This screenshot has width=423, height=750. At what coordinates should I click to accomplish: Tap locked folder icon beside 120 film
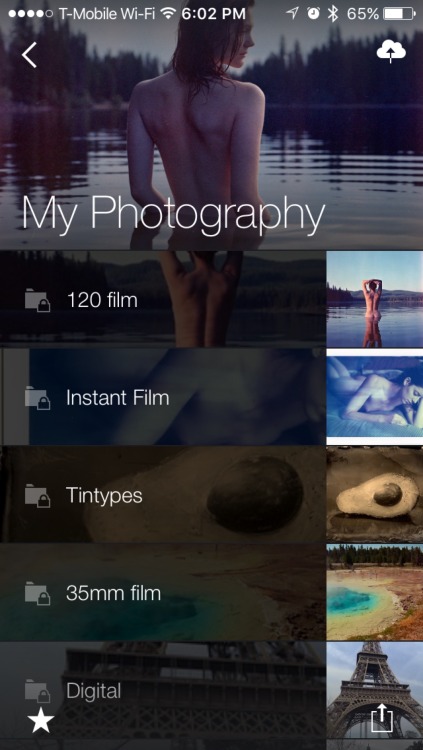point(37,300)
